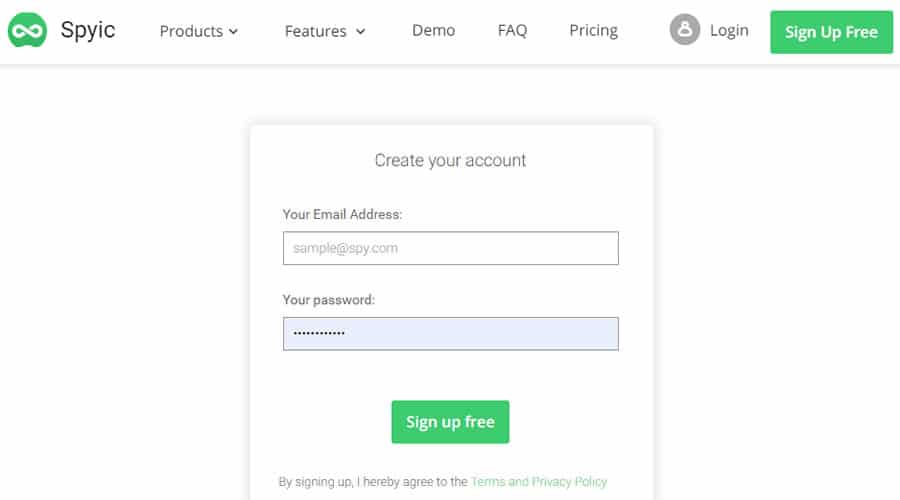This screenshot has height=500, width=900.
Task: Expand the chevron arrow beside Products
Action: [x=234, y=32]
